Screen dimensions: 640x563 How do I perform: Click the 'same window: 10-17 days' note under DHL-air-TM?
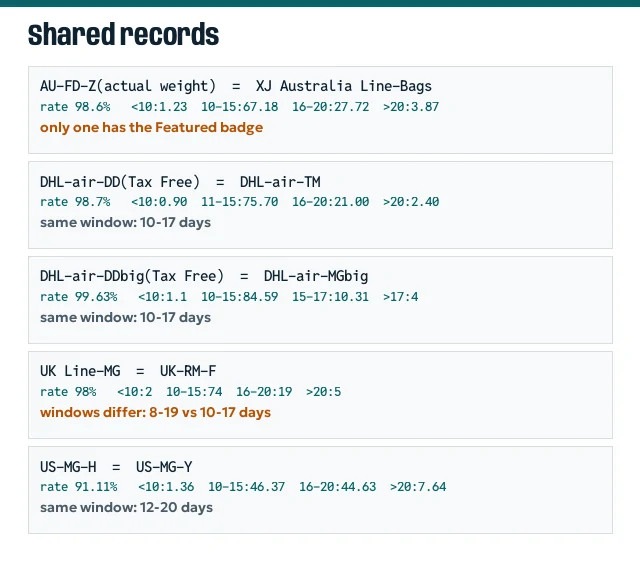pyautogui.click(x=125, y=223)
